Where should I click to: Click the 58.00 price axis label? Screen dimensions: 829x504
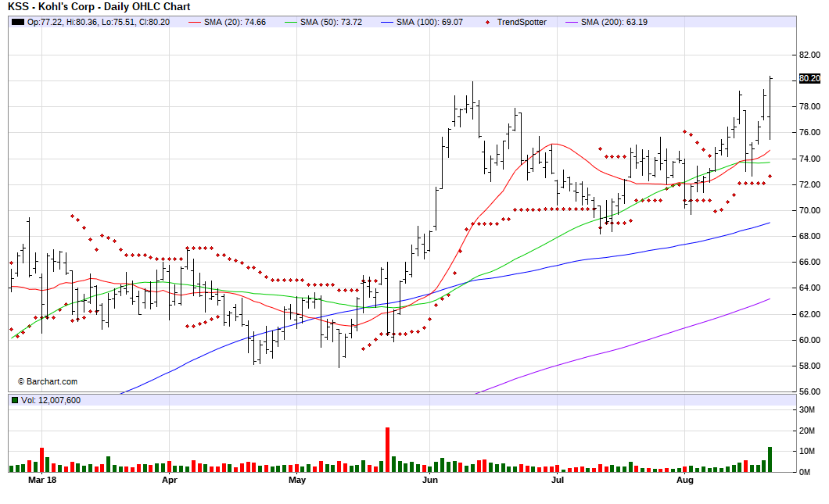coord(809,366)
